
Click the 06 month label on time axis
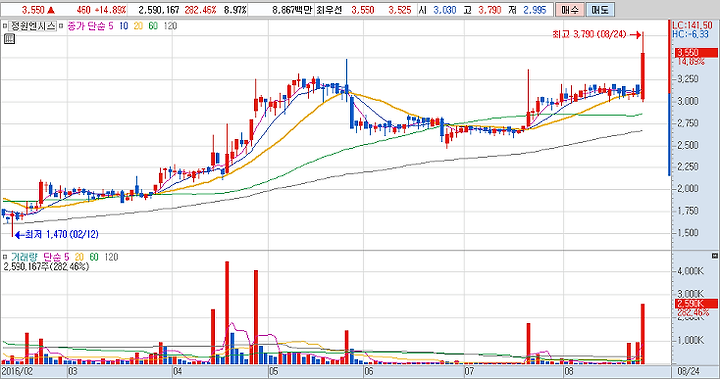[368, 371]
